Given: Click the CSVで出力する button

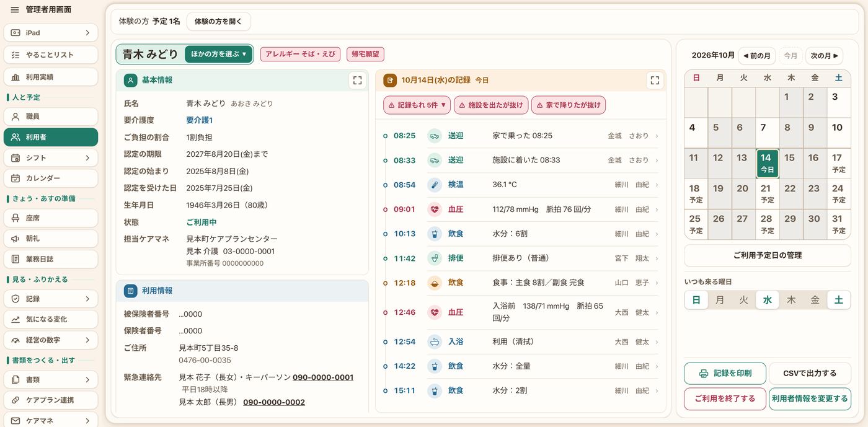Looking at the screenshot, I should click(810, 374).
